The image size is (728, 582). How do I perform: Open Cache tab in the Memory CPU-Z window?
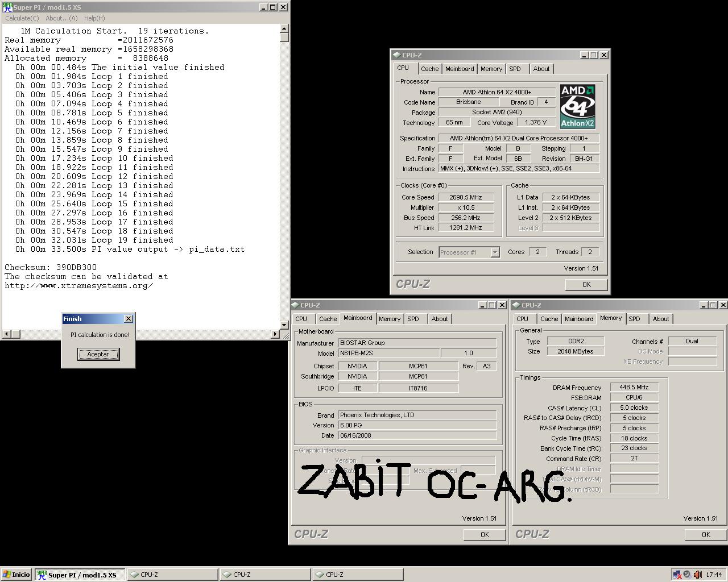coord(549,319)
